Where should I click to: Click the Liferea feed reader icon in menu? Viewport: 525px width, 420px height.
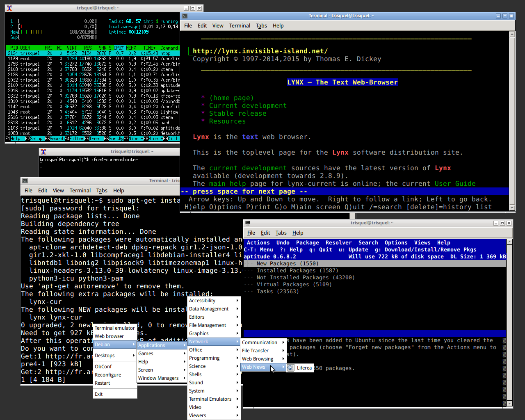pyautogui.click(x=290, y=368)
